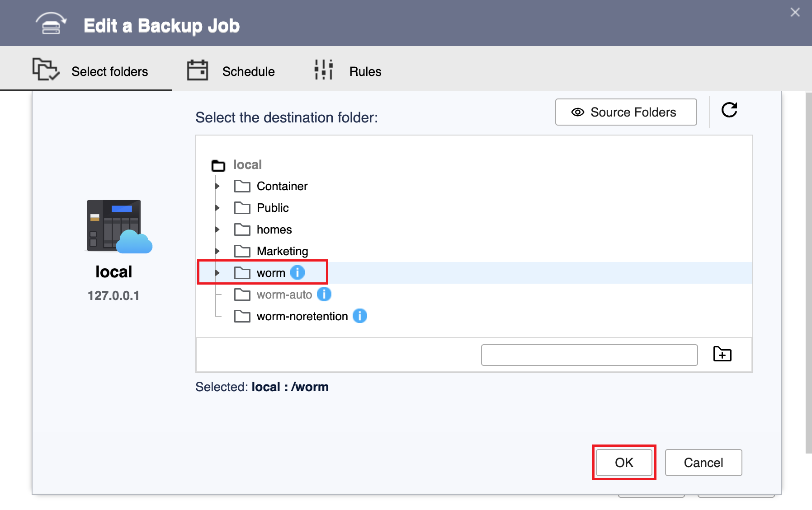812x510 pixels.
Task: Click the info icon next to worm
Action: 297,273
